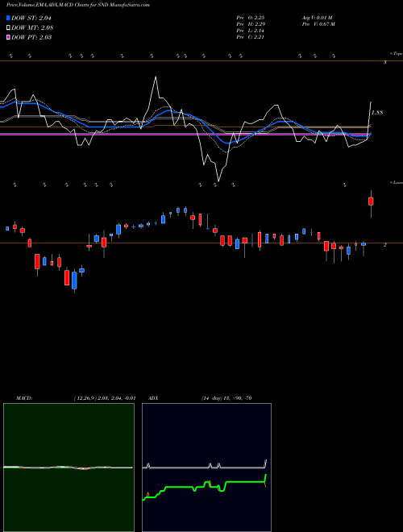
Task: Click the lowest white trough of the indicator line
Action: [218, 181]
